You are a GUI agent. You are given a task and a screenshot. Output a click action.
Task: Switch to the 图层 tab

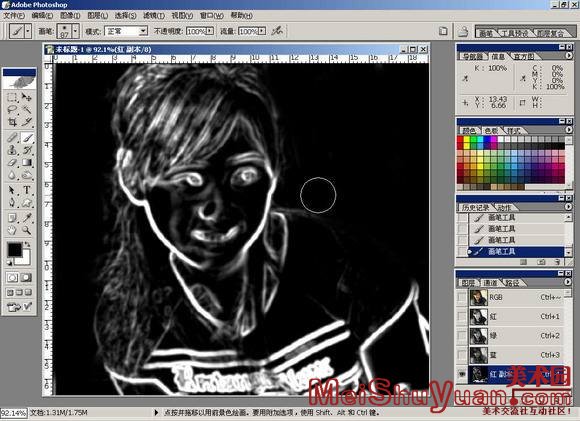coord(468,283)
